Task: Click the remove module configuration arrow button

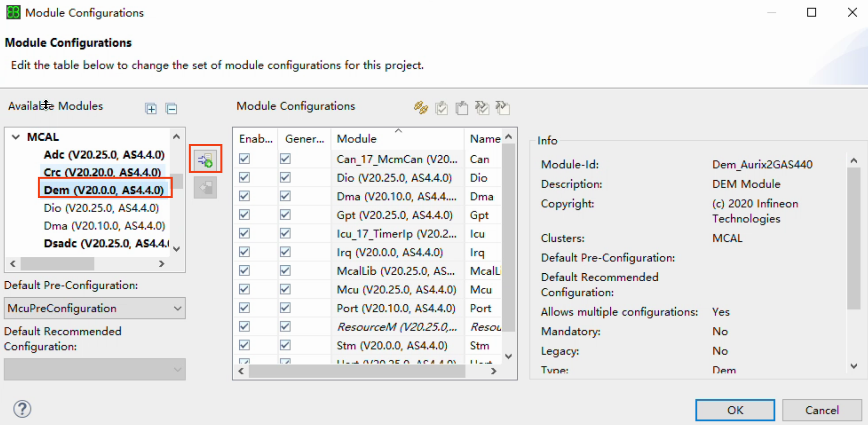Action: click(205, 188)
